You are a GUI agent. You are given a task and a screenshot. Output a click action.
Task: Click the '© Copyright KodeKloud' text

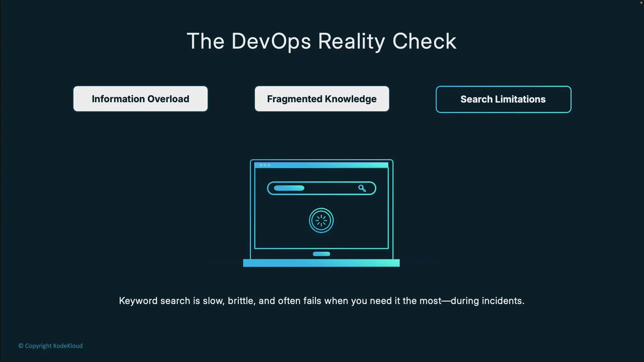click(x=50, y=346)
